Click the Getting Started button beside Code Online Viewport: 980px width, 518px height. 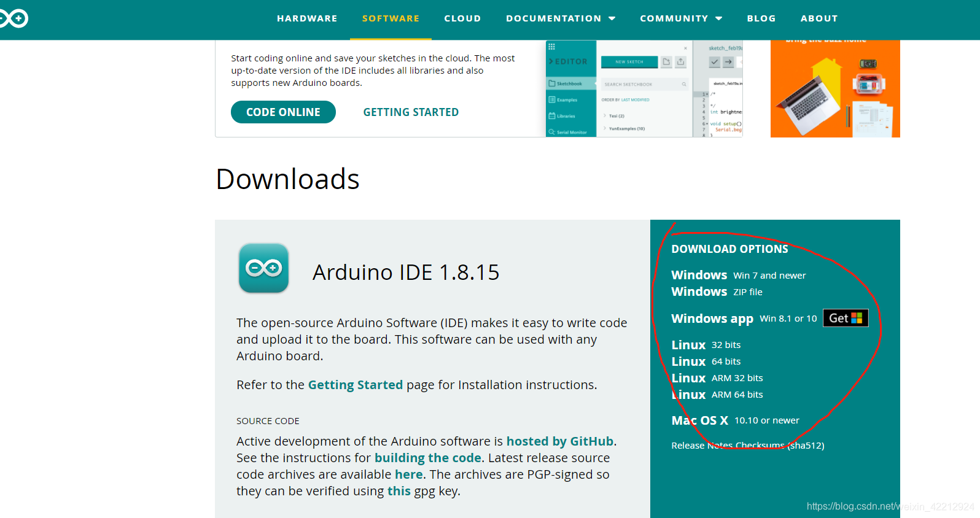[411, 112]
